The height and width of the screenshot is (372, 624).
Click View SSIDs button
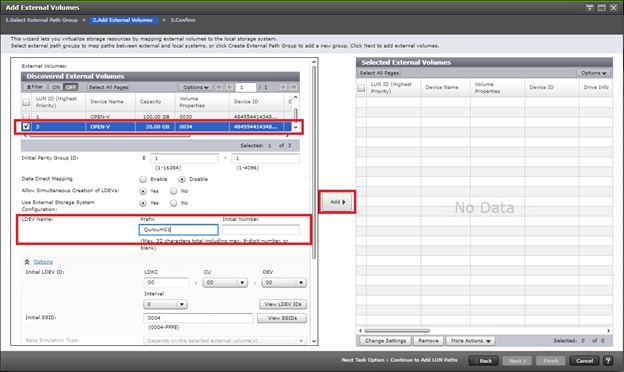pyautogui.click(x=282, y=318)
